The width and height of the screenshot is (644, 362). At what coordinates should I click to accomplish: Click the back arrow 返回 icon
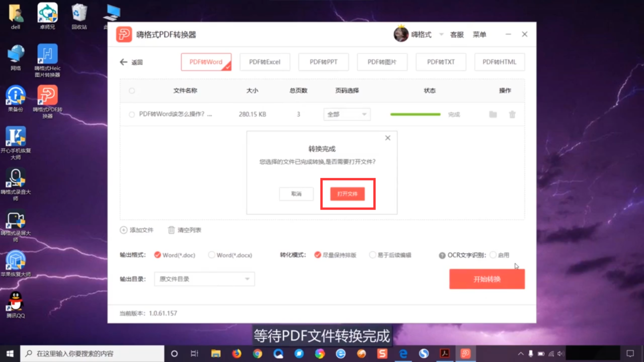[x=123, y=62]
